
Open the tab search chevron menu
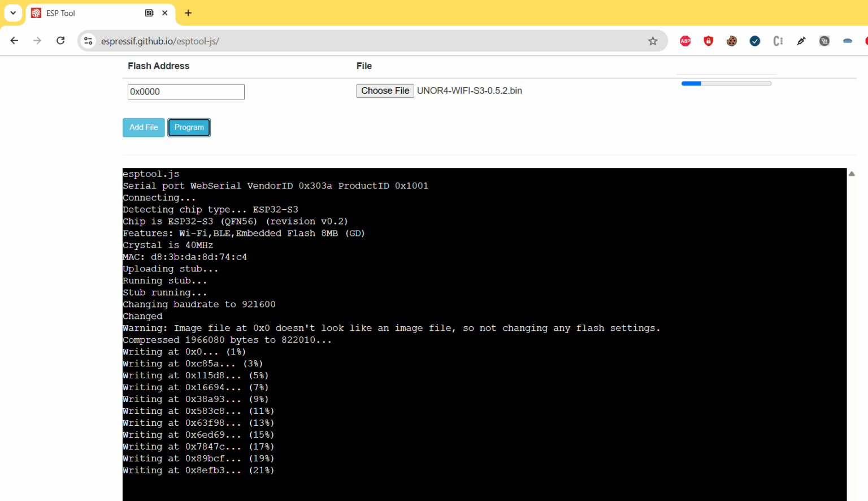[x=12, y=12]
